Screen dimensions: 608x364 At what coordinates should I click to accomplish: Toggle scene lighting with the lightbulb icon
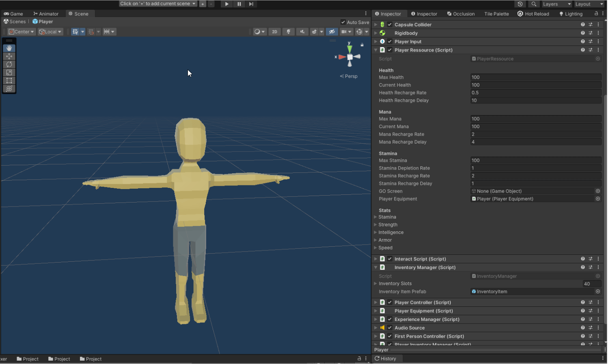point(289,32)
